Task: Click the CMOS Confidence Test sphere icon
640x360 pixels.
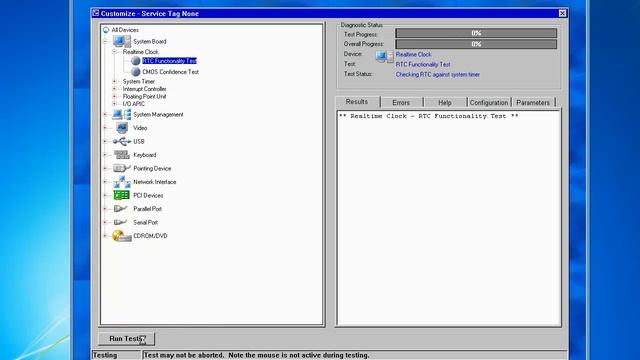Action: (x=136, y=72)
